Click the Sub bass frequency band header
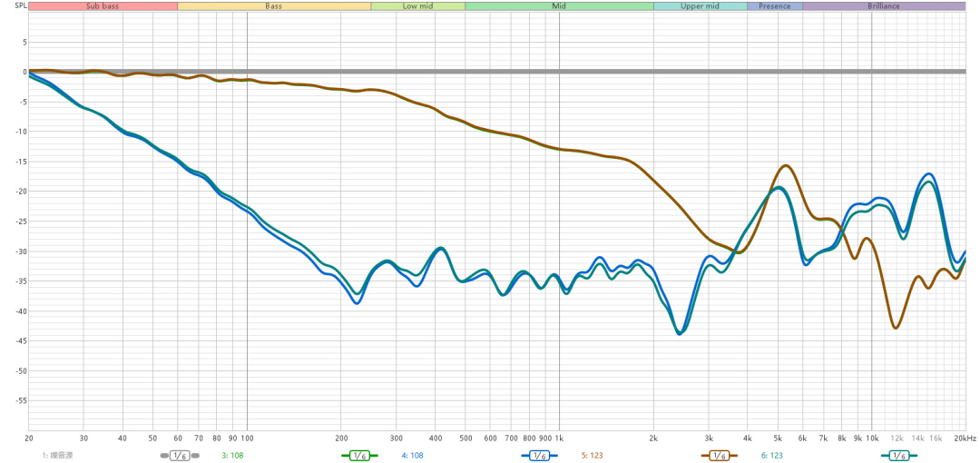The image size is (980, 463). 103,6
